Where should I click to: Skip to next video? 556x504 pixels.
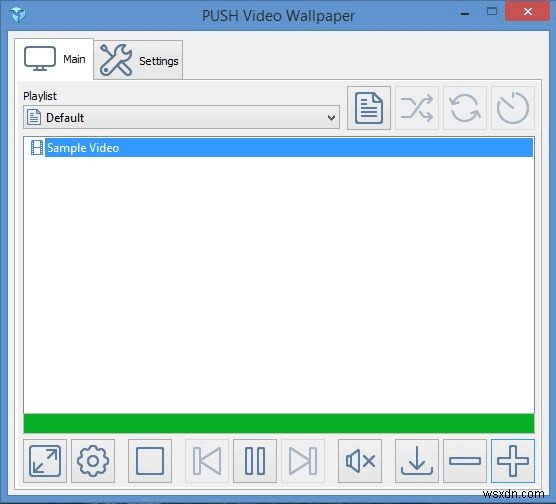click(303, 461)
